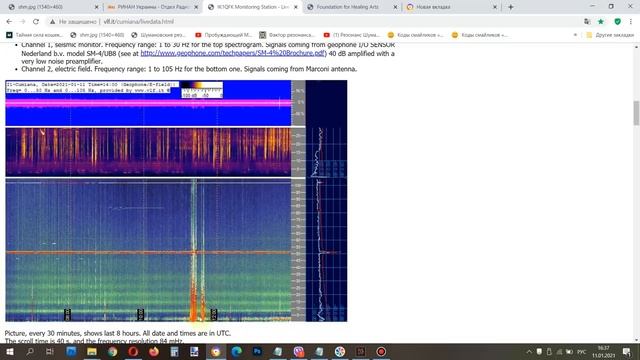Switch to the РИНАН Украины tab
The height and width of the screenshot is (360, 640).
pos(153,7)
